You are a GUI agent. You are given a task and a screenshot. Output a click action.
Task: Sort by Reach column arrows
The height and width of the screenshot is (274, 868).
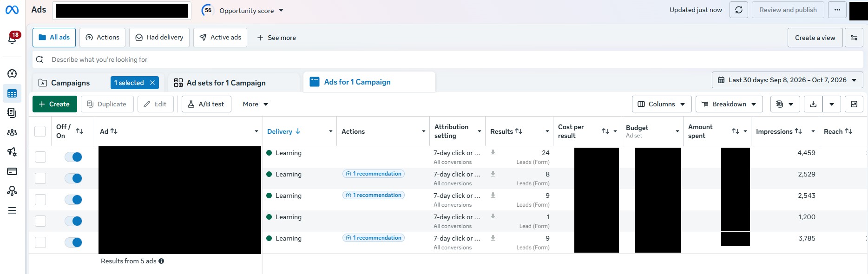[x=848, y=131]
